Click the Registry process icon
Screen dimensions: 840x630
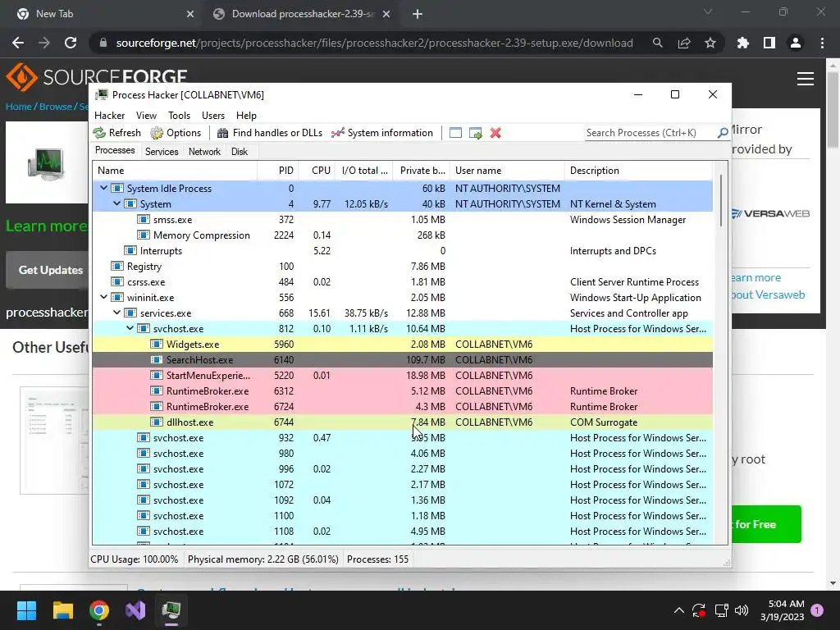[x=116, y=266]
